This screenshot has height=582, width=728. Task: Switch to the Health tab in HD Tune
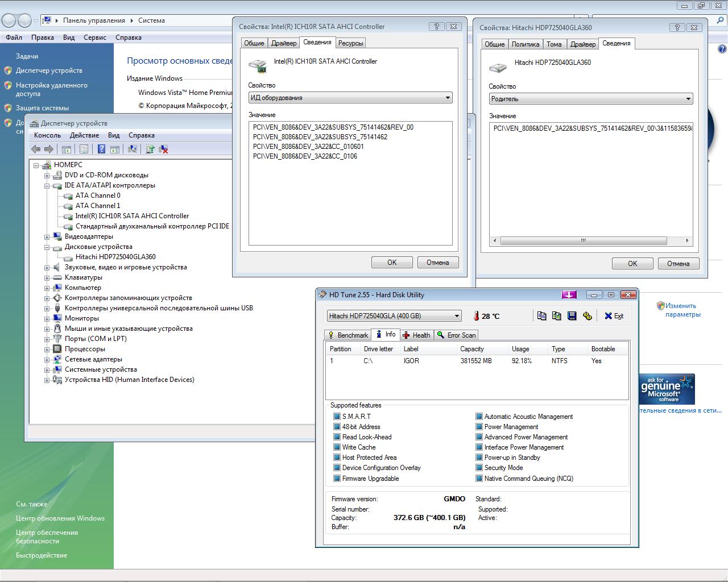click(x=416, y=335)
